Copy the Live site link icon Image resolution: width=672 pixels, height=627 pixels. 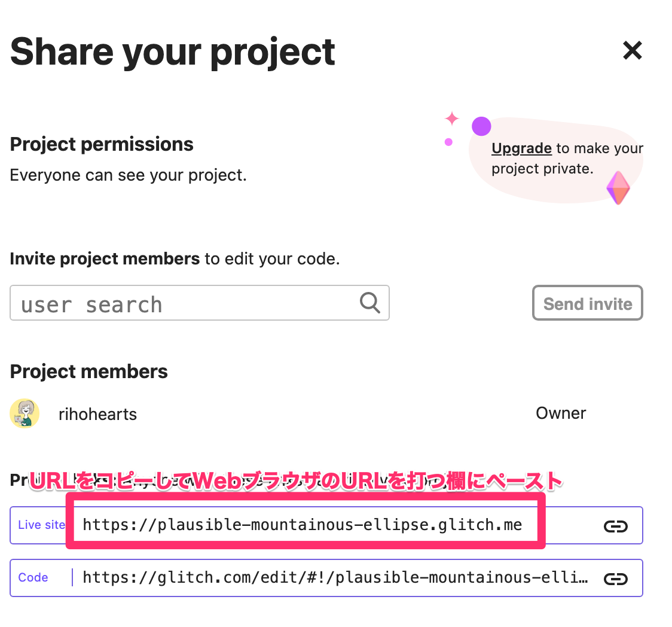pyautogui.click(x=615, y=526)
